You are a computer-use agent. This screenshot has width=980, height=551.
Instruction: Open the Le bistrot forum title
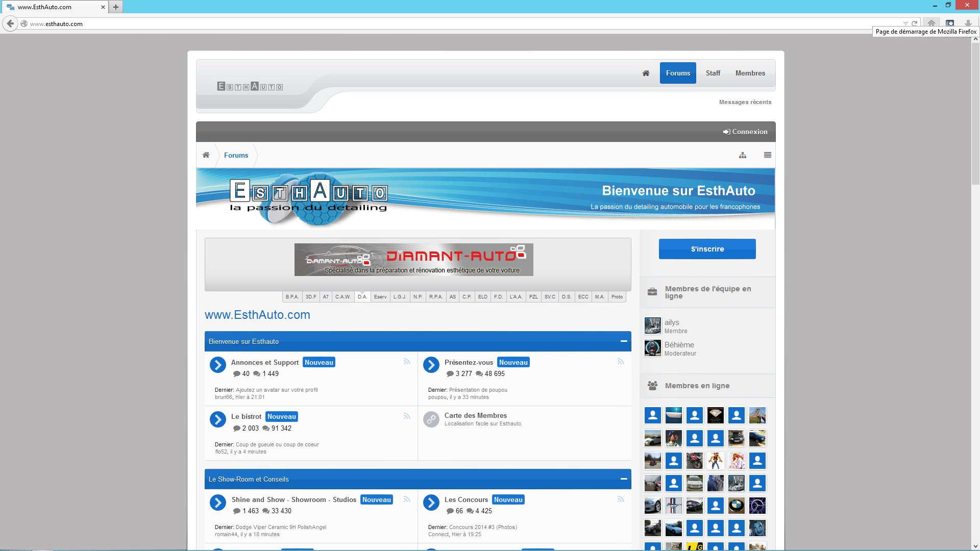click(x=246, y=417)
